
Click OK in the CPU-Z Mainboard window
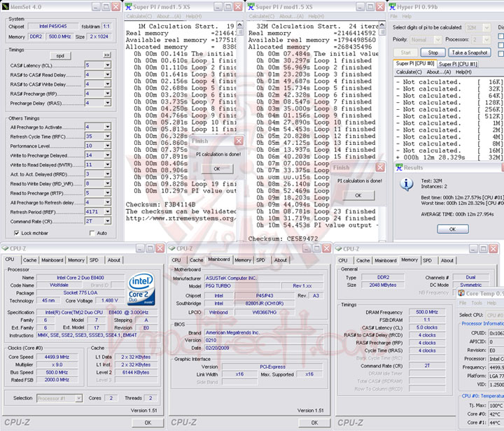315,423
